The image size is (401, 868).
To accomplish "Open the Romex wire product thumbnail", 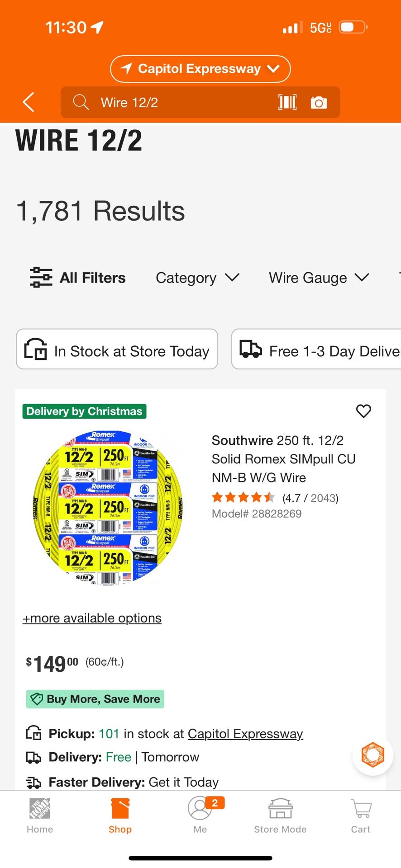I will click(109, 507).
